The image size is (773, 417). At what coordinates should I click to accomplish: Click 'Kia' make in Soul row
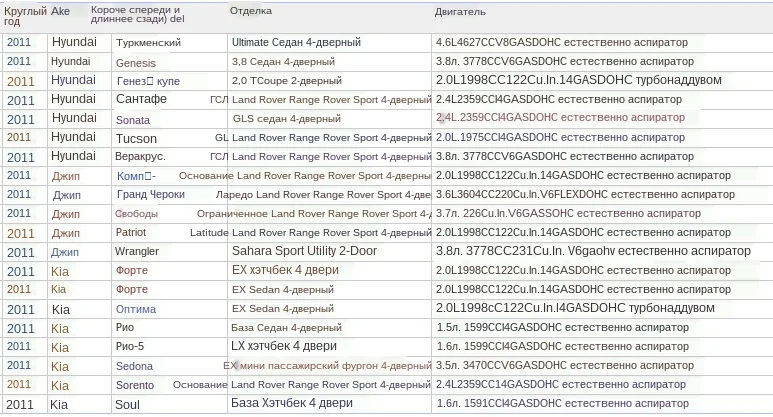(59, 405)
